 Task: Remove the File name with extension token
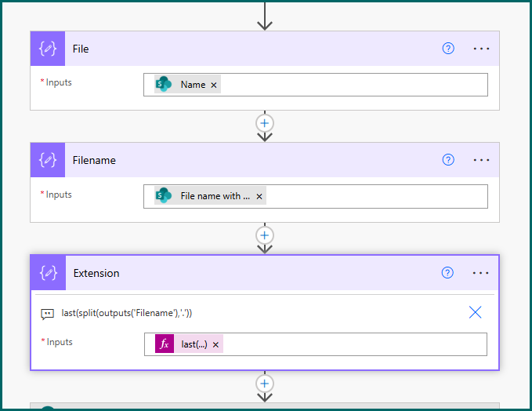pos(259,197)
